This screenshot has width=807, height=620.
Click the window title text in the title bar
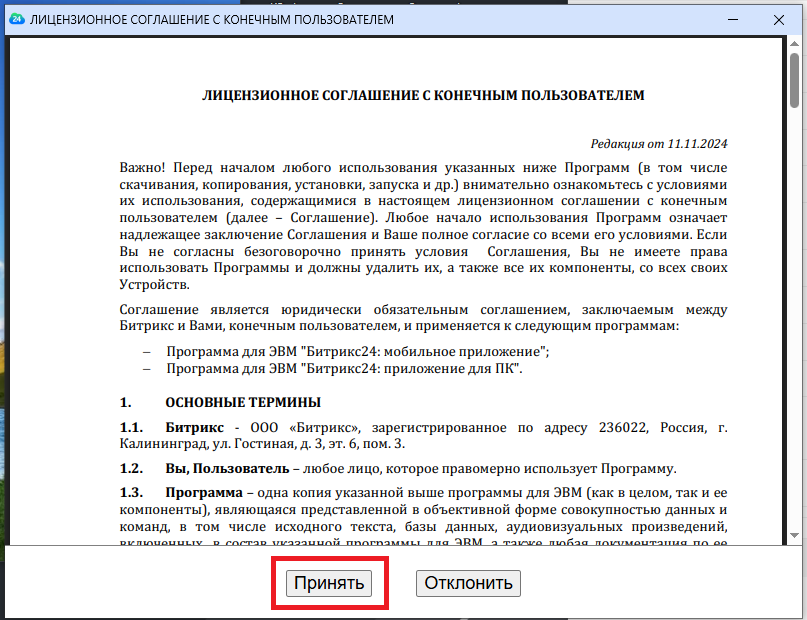pyautogui.click(x=212, y=20)
